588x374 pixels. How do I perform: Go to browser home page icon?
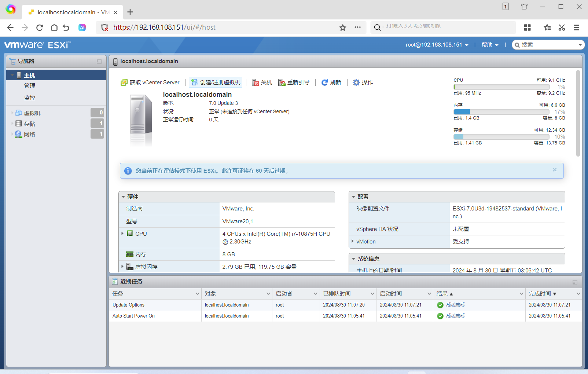54,27
